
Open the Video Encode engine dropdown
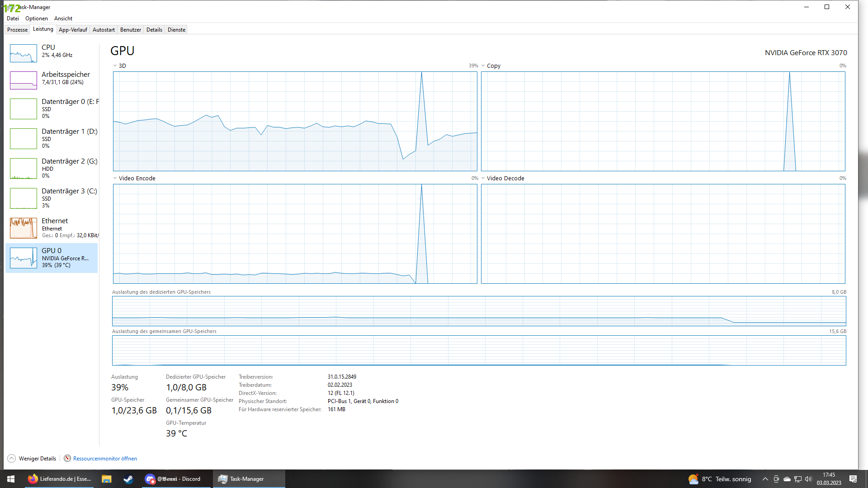coord(115,178)
